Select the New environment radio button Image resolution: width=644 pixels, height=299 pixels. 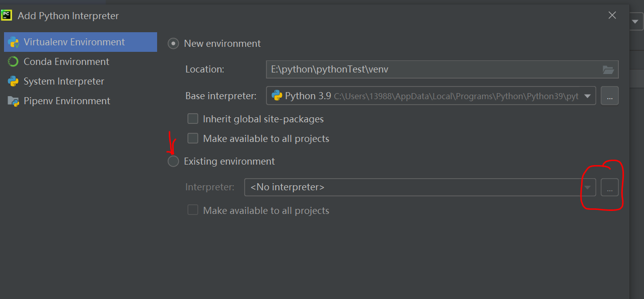click(173, 43)
